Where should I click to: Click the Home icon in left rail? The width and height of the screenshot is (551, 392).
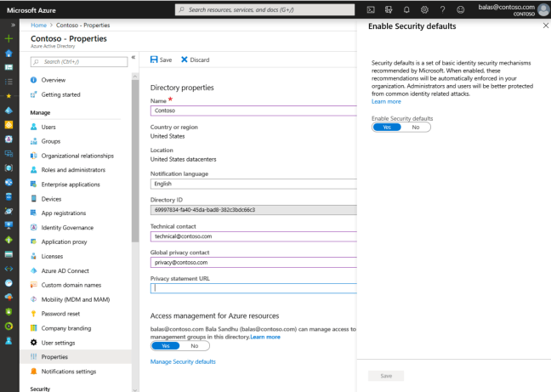click(9, 53)
